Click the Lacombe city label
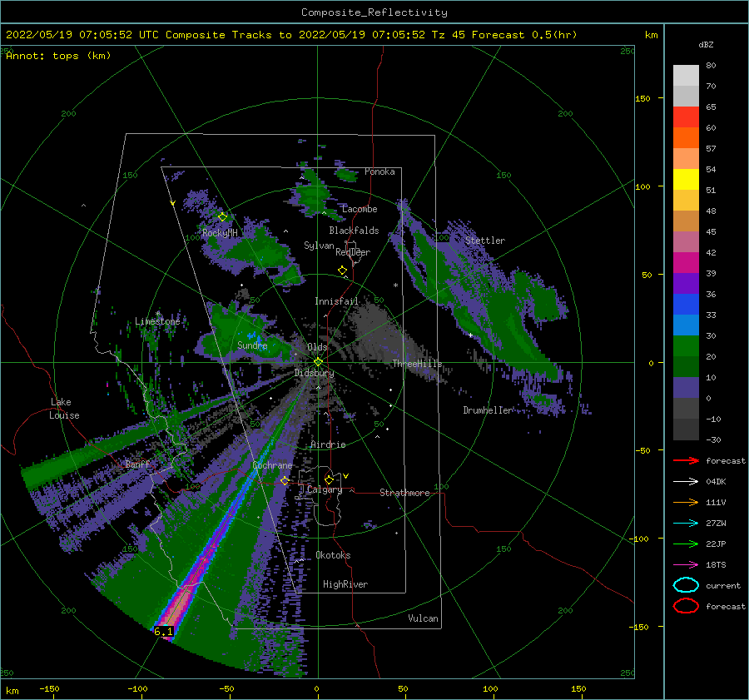 tap(360, 209)
